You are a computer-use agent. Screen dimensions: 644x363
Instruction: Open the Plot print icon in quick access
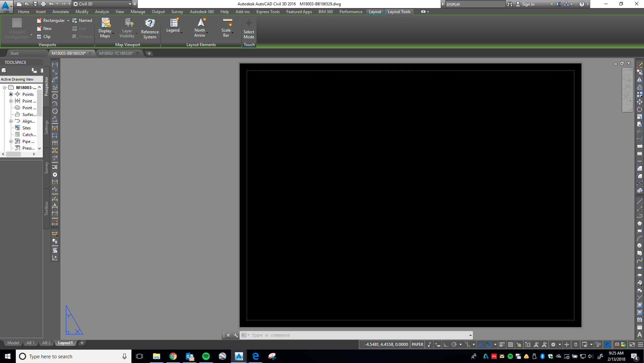tap(43, 4)
